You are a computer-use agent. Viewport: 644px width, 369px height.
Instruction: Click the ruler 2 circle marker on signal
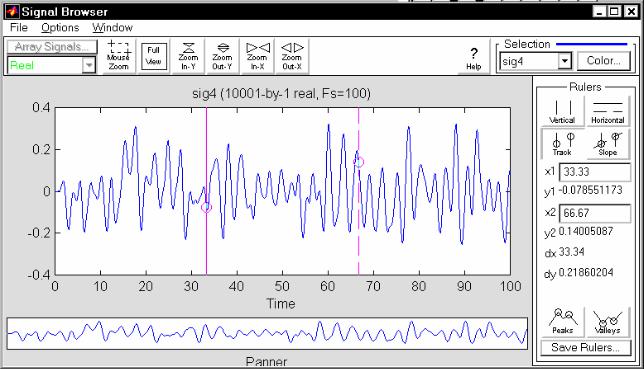[x=359, y=162]
